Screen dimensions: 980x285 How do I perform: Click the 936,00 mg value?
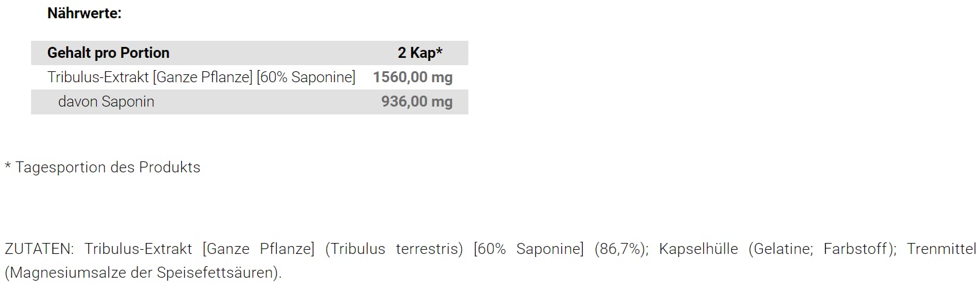pyautogui.click(x=417, y=102)
